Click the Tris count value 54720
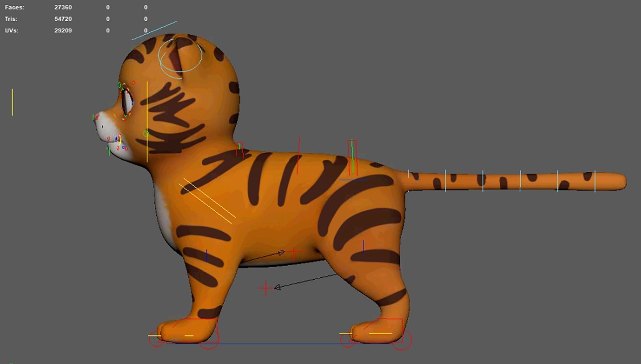Viewport: 641px width, 364px height. pyautogui.click(x=63, y=19)
